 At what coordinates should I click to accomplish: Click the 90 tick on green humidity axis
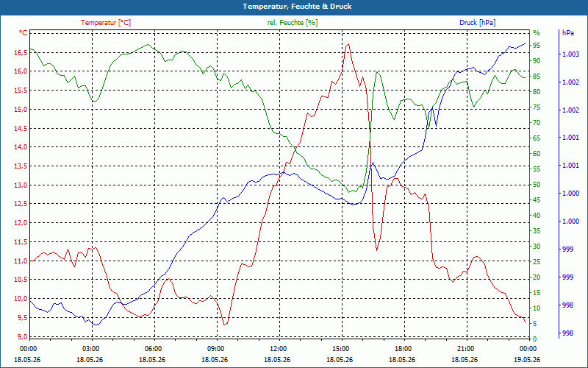537,61
